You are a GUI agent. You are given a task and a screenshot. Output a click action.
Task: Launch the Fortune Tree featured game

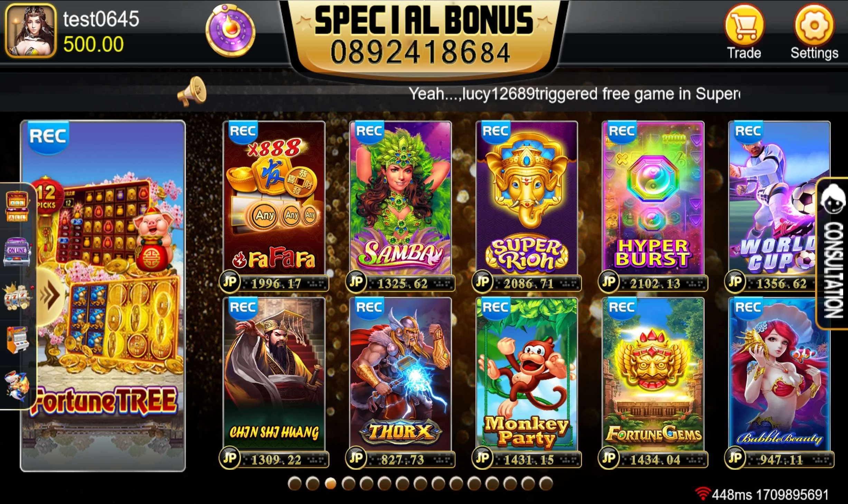tap(103, 296)
